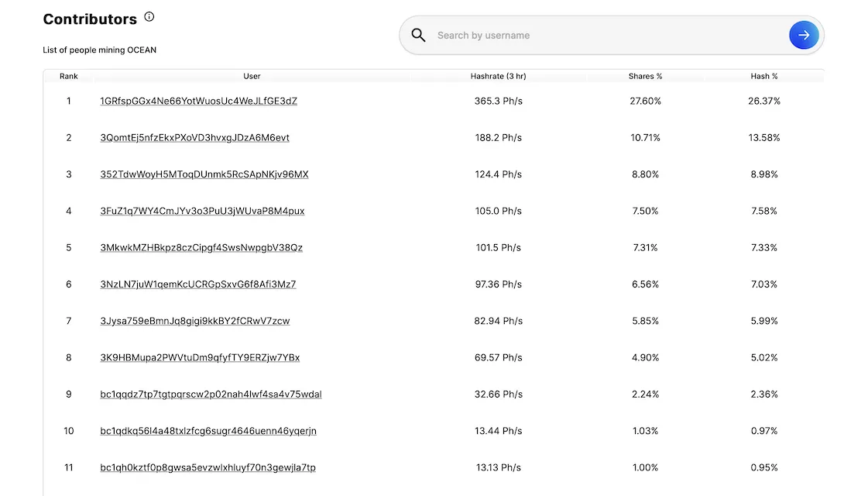Open the 3Jysa759eBmnJq8 user link

tap(195, 321)
